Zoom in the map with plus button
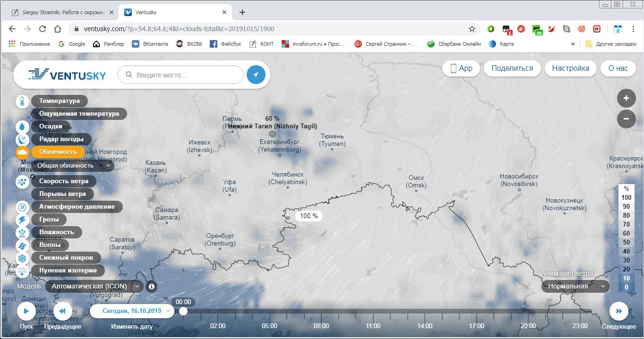The image size is (644, 339). click(626, 98)
